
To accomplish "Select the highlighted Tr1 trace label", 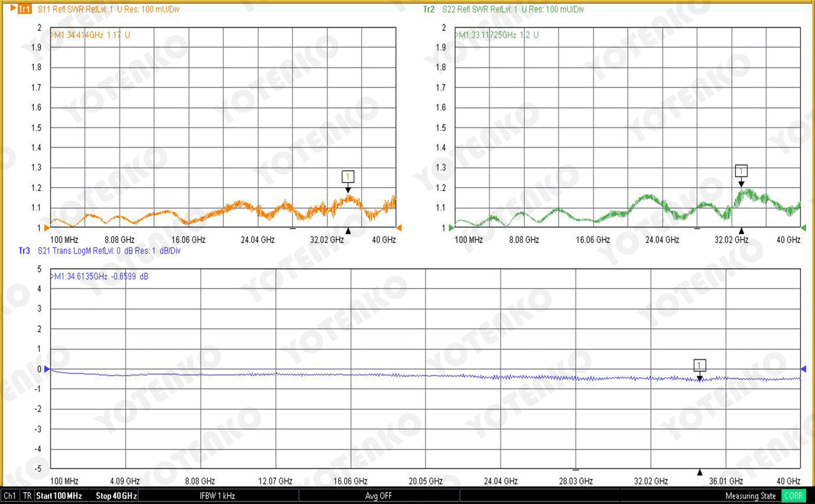I will coord(23,10).
